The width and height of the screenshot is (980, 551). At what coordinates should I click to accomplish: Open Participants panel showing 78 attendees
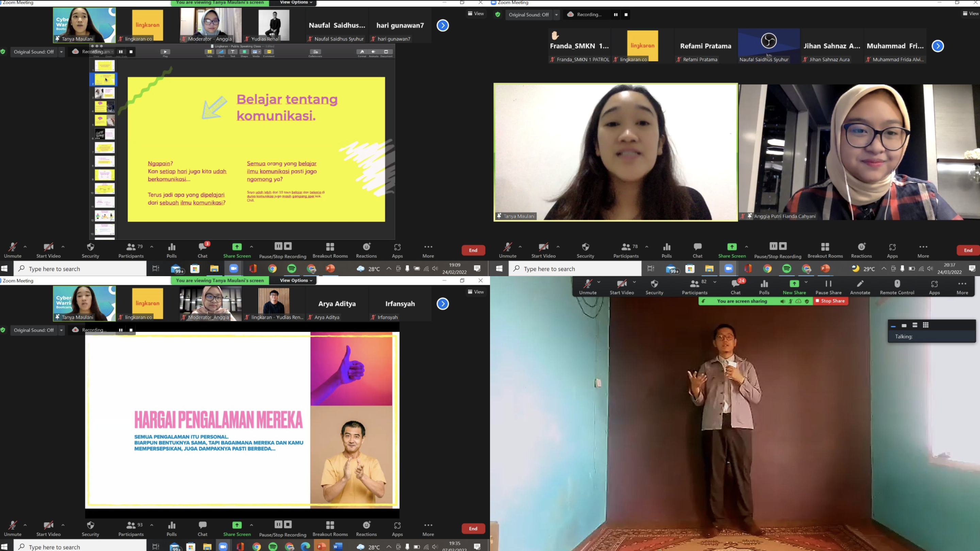[x=626, y=251]
